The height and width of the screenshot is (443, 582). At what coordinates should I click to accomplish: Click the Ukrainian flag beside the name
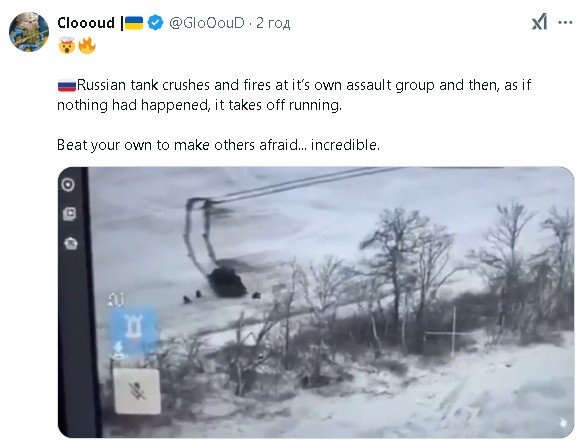[134, 23]
